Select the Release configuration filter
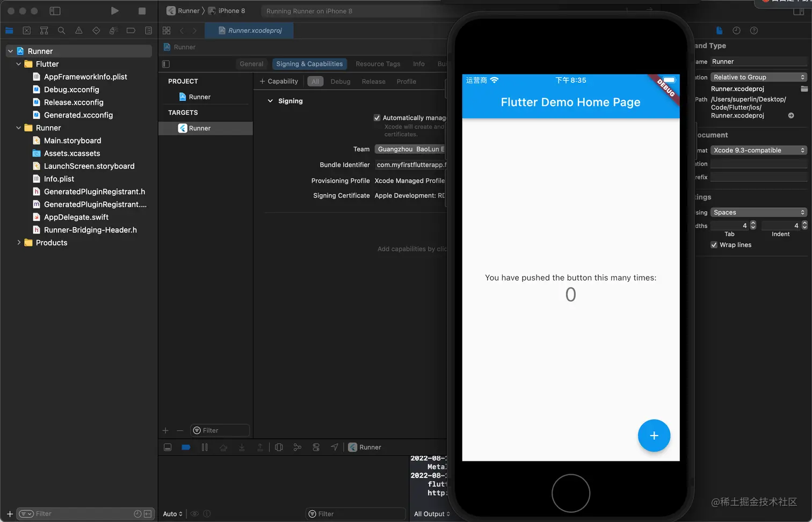Viewport: 812px width, 522px height. click(374, 82)
